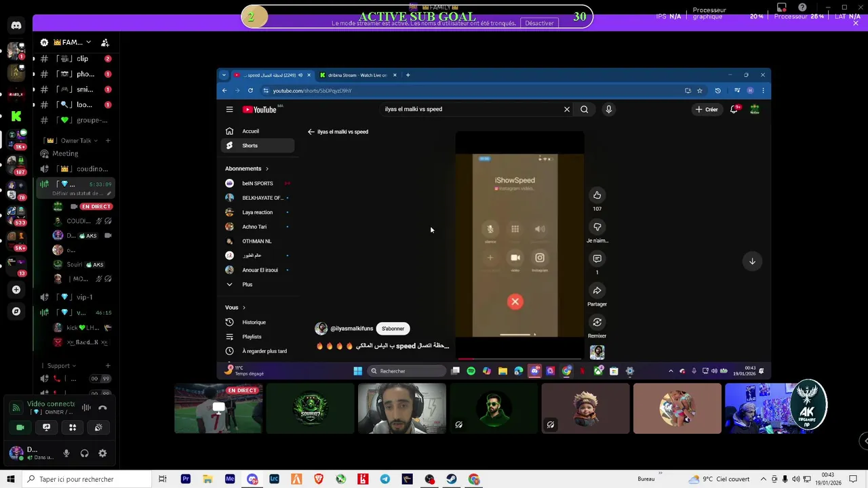Open comments on the streamed short
This screenshot has width=868, height=488.
[597, 258]
